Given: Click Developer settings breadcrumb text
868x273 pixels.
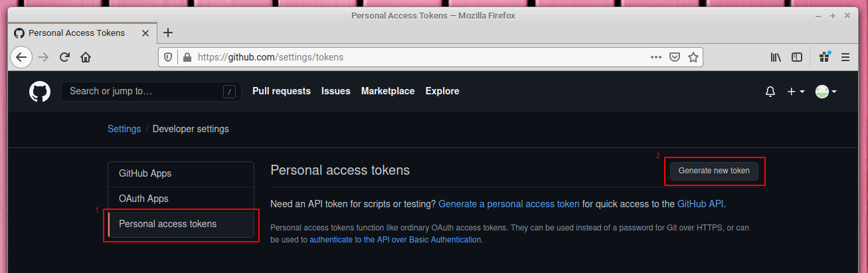Looking at the screenshot, I should [191, 129].
